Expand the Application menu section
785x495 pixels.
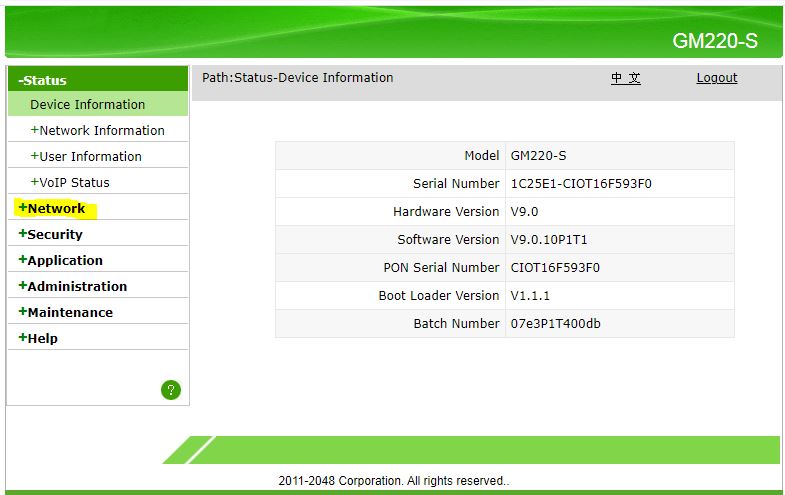61,260
